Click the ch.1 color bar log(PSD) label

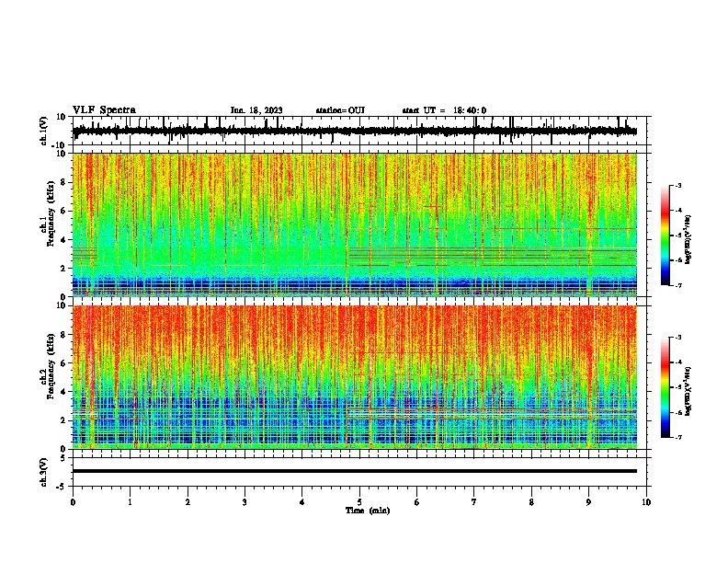tap(688, 240)
